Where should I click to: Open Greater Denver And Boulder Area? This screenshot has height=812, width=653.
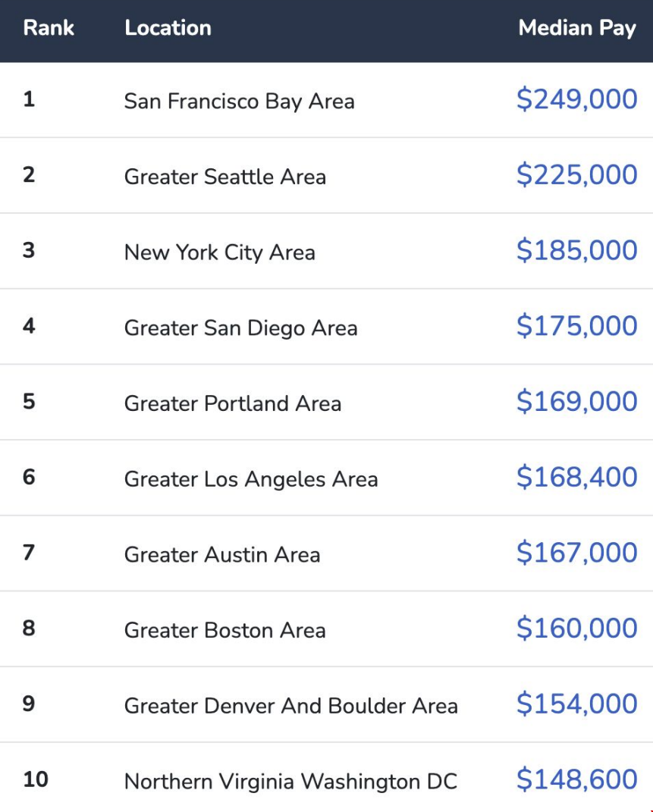point(290,706)
